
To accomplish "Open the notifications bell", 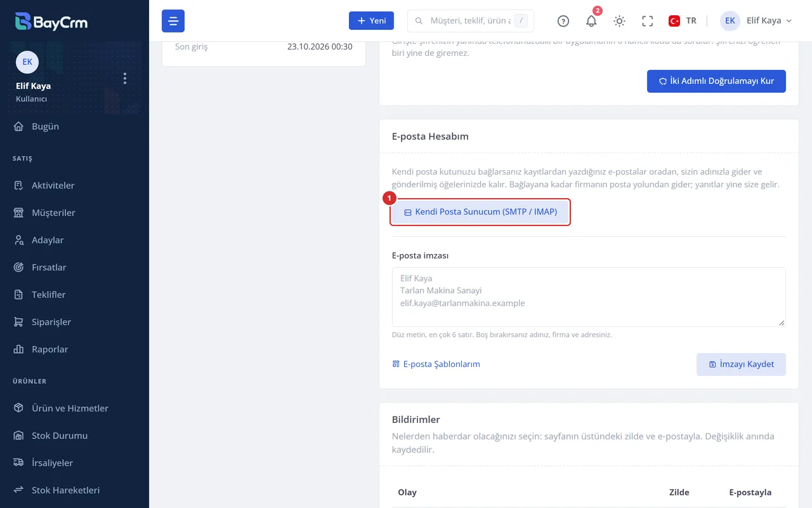I will (x=591, y=21).
